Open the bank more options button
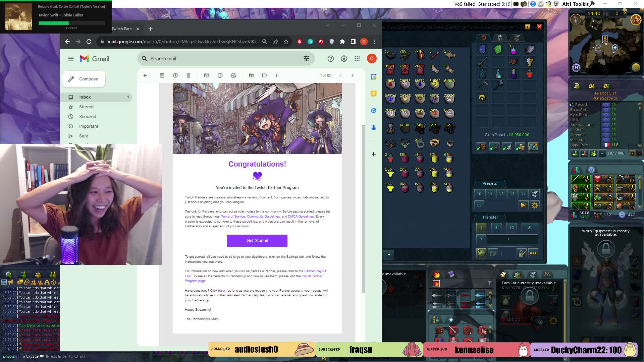The width and height of the screenshot is (644, 362). point(533,253)
